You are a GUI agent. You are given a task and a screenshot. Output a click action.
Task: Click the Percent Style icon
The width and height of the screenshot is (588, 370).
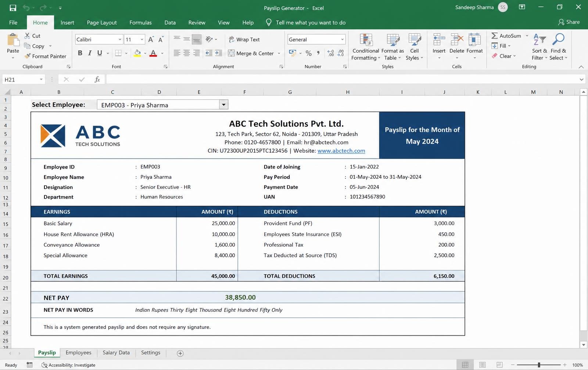309,53
